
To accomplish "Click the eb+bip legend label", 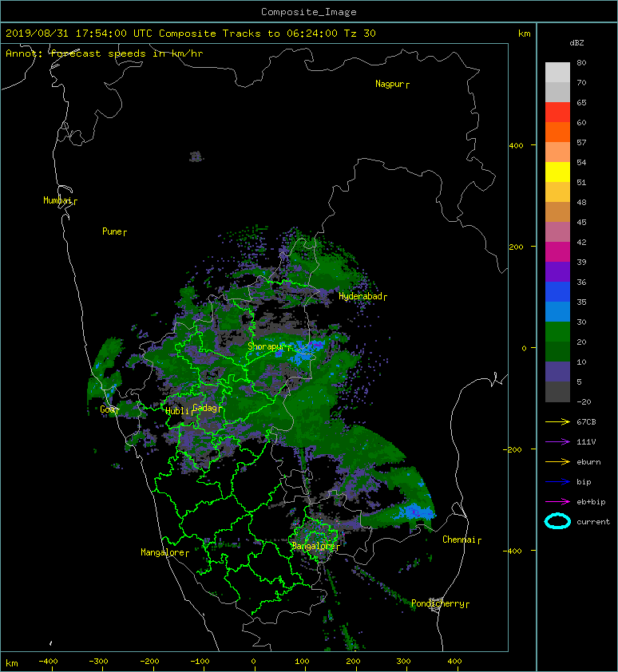I will coord(591,501).
